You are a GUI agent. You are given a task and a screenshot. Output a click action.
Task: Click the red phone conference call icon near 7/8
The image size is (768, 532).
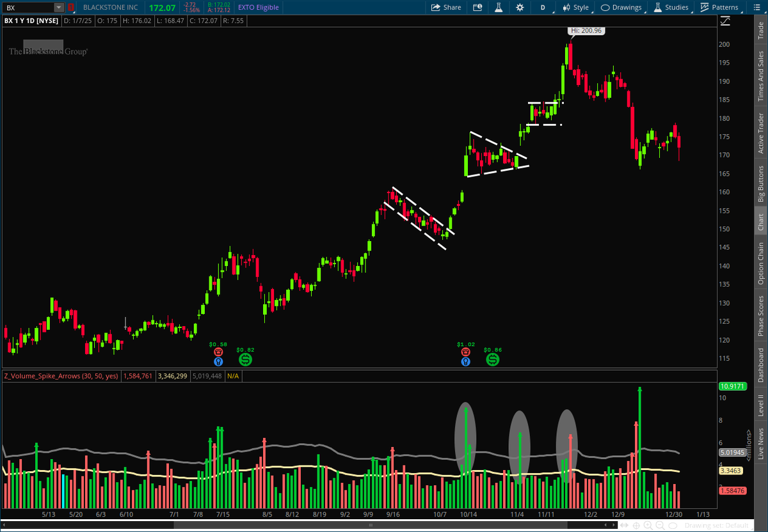(x=218, y=352)
